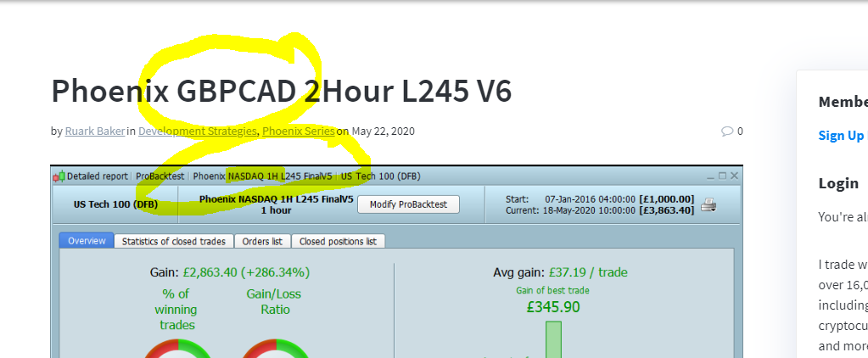Click the Phoenix GBPCAD 2Hour L245 V6 heading
This screenshot has width=868, height=358.
[x=281, y=92]
